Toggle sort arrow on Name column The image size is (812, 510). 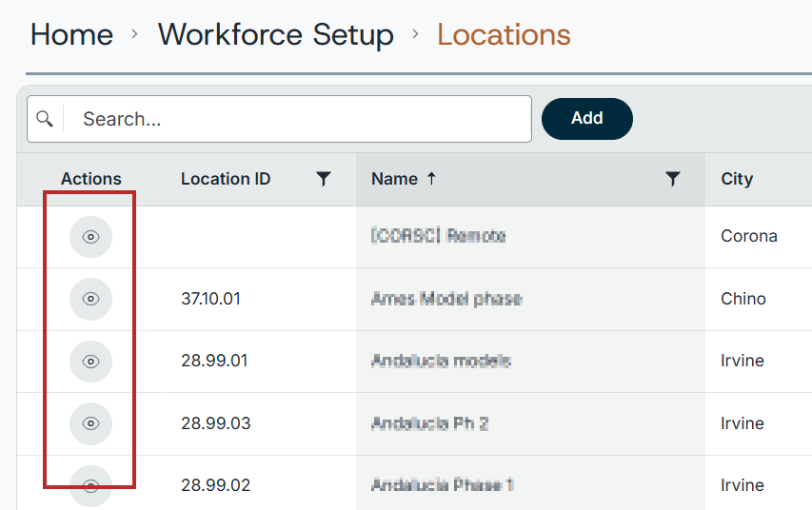tap(431, 179)
